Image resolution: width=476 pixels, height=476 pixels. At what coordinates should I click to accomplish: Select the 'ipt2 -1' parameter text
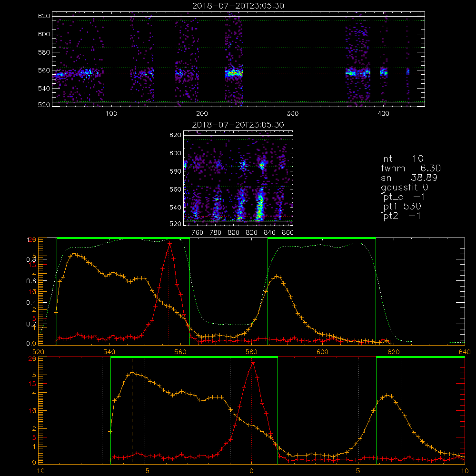tap(401, 216)
